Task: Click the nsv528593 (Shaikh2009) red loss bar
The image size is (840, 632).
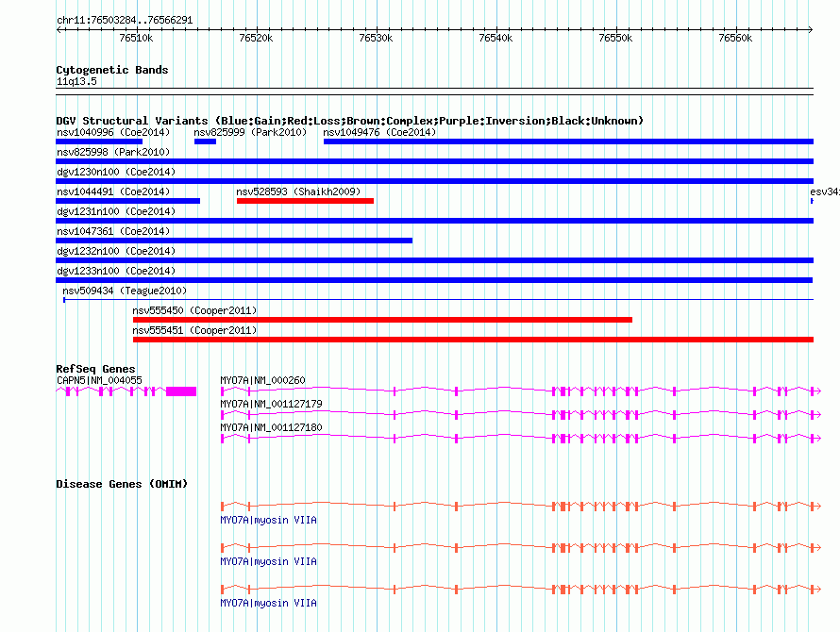Action: click(305, 201)
